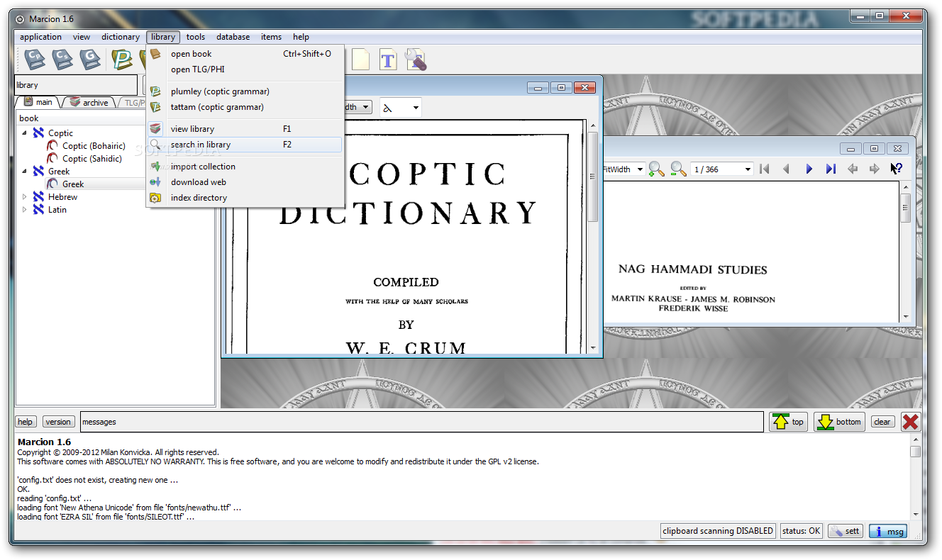Choose 'index directory' from menu
This screenshot has height=560, width=942.
tap(245, 198)
